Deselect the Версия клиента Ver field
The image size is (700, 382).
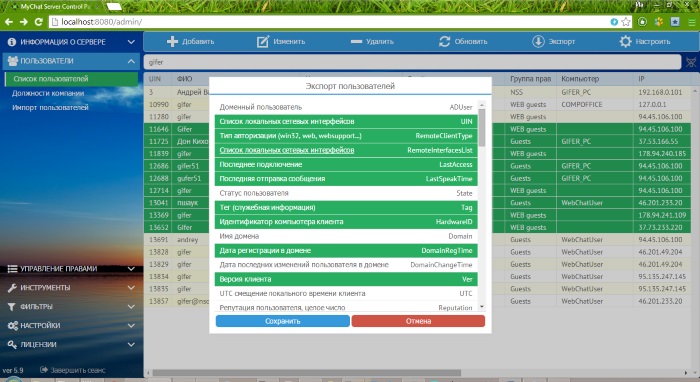[x=346, y=279]
